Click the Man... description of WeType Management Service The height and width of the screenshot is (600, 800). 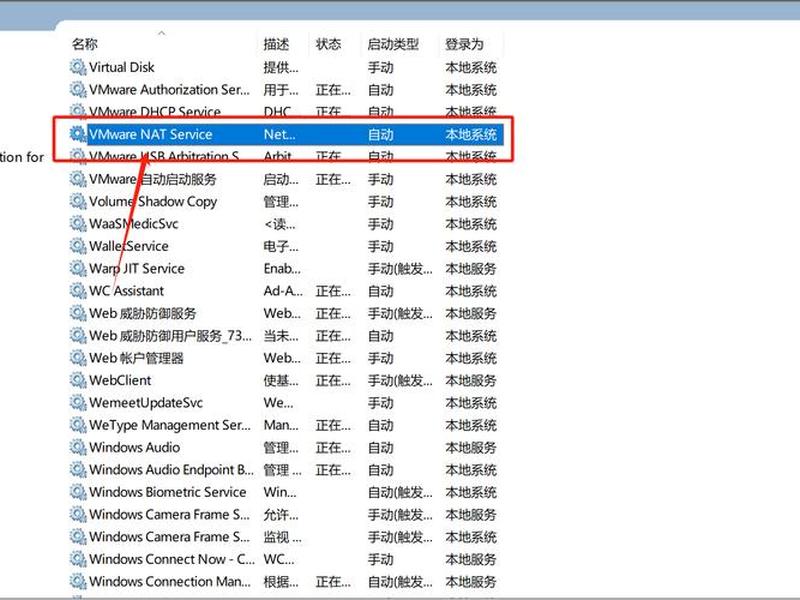point(281,425)
